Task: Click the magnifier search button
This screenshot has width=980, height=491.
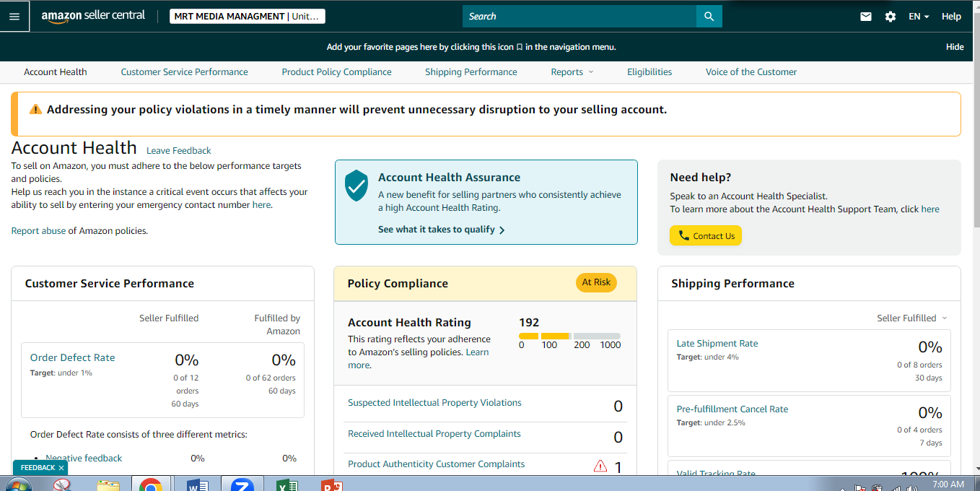Action: 709,16
